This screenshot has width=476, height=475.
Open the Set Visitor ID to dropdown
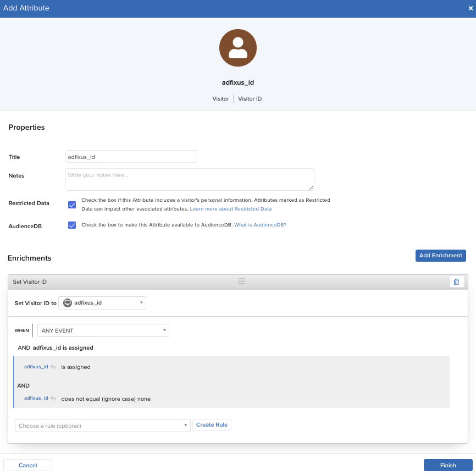[x=102, y=303]
